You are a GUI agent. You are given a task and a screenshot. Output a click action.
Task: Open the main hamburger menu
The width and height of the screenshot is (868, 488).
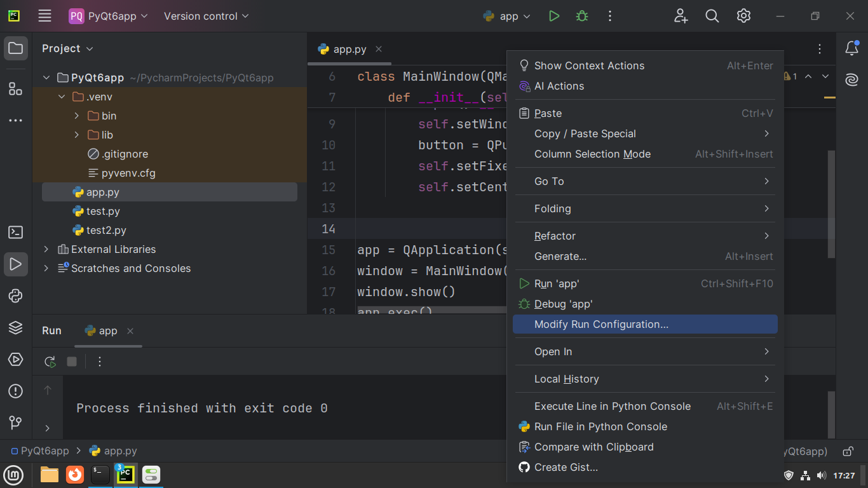(44, 16)
